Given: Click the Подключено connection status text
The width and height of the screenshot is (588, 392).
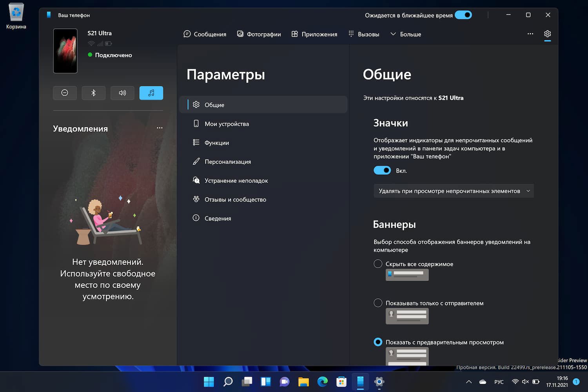Looking at the screenshot, I should (x=113, y=55).
